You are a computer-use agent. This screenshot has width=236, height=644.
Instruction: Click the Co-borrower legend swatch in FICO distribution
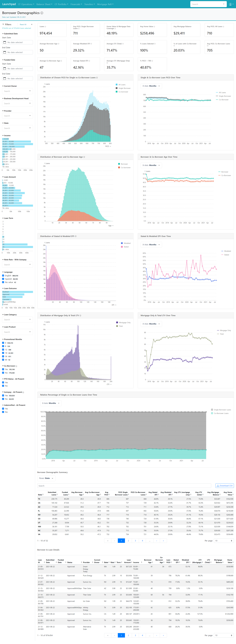pyautogui.click(x=117, y=92)
